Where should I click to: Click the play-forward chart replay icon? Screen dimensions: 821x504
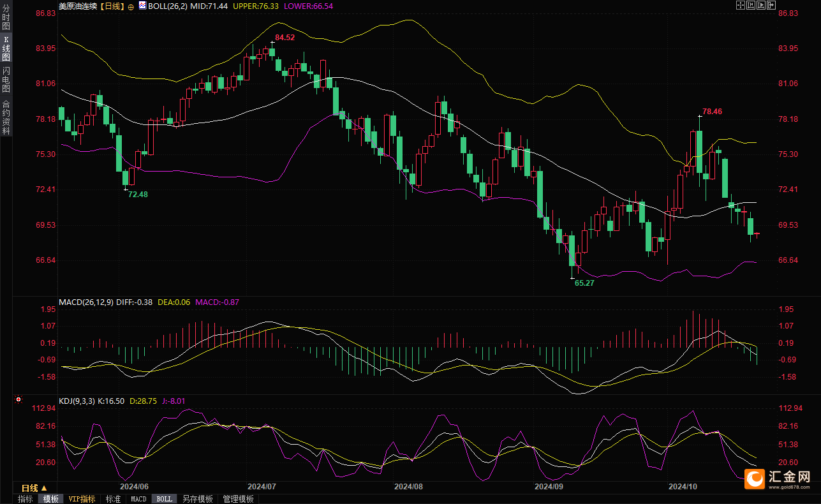click(761, 5)
